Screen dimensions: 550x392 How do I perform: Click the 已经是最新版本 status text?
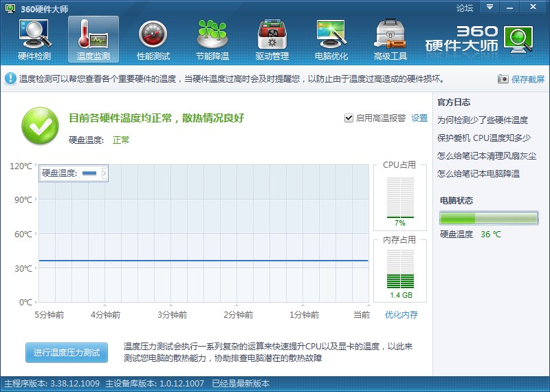241,383
